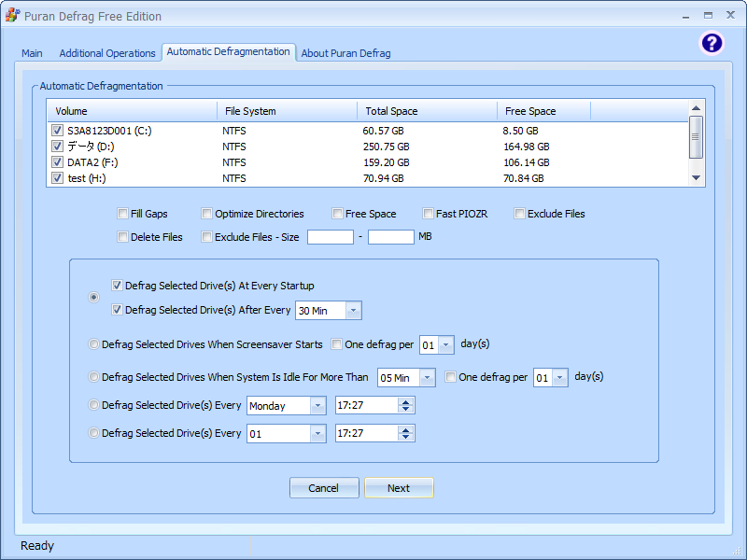Click the volume list scroll down arrow
The height and width of the screenshot is (560, 747).
click(696, 177)
